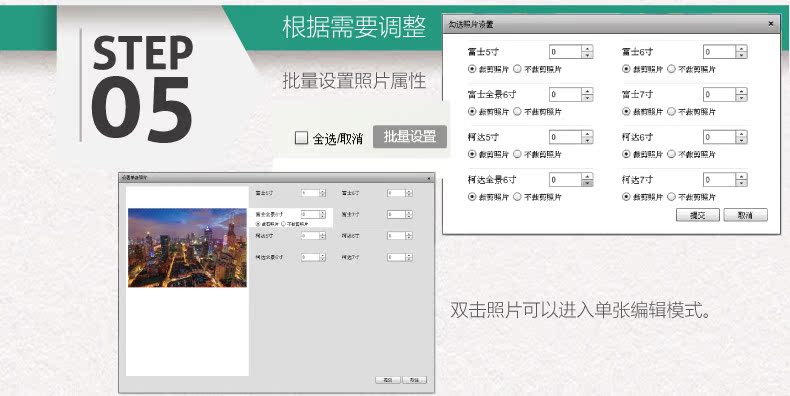Submit settings with the 提交 button
This screenshot has height=396, width=790.
(697, 215)
